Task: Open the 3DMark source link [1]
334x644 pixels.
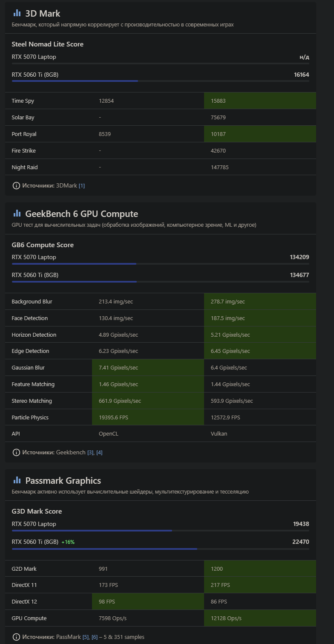Action: coord(82,185)
